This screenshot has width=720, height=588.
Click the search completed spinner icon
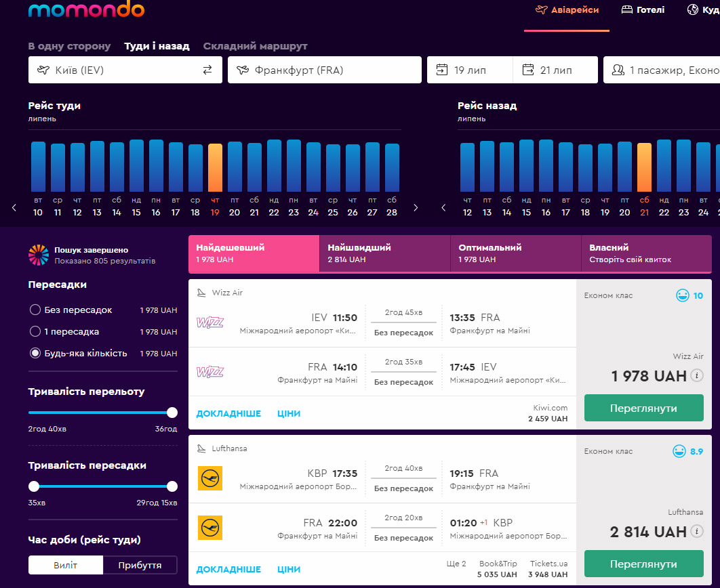pos(39,255)
